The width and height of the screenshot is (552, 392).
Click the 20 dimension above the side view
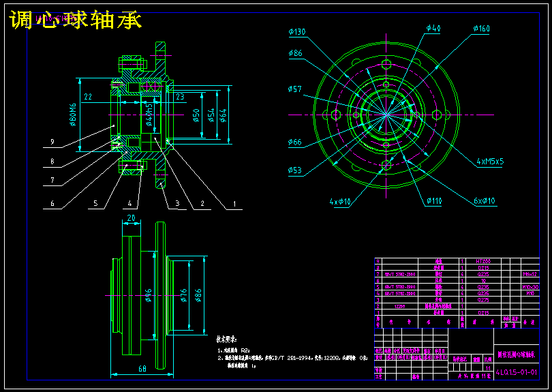(131, 218)
